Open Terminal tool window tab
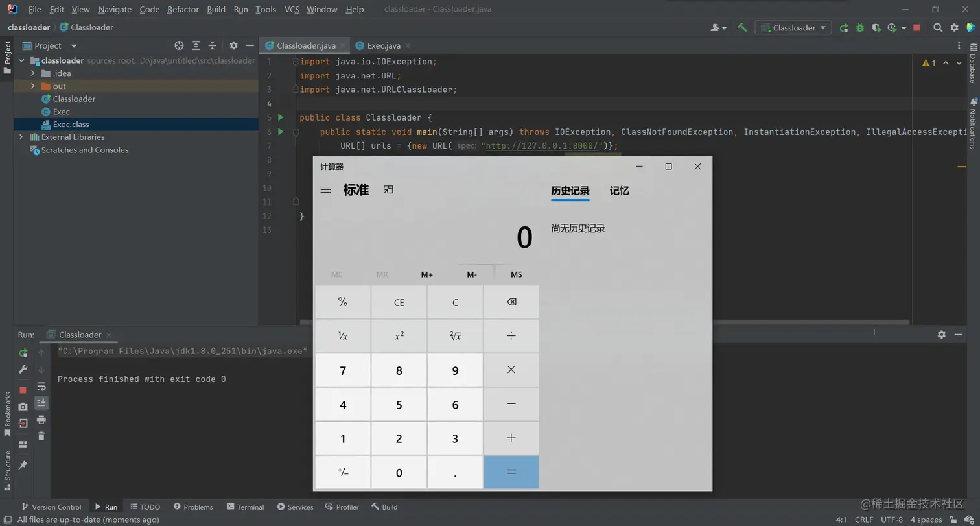 [x=244, y=507]
